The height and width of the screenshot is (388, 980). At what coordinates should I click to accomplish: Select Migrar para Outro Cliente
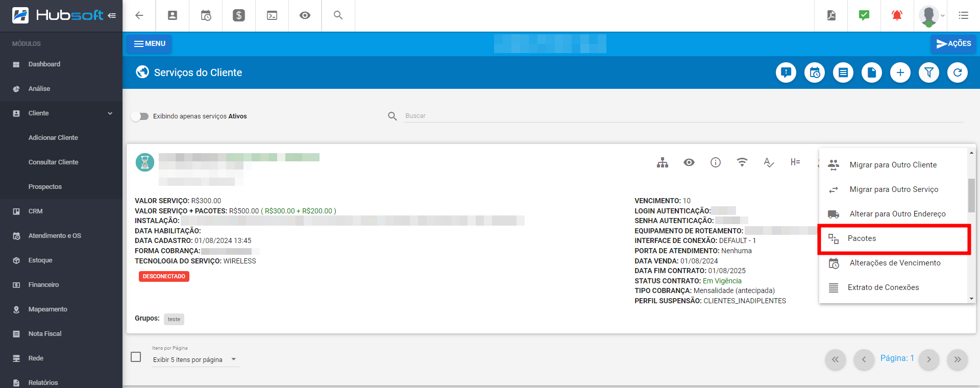(x=893, y=165)
